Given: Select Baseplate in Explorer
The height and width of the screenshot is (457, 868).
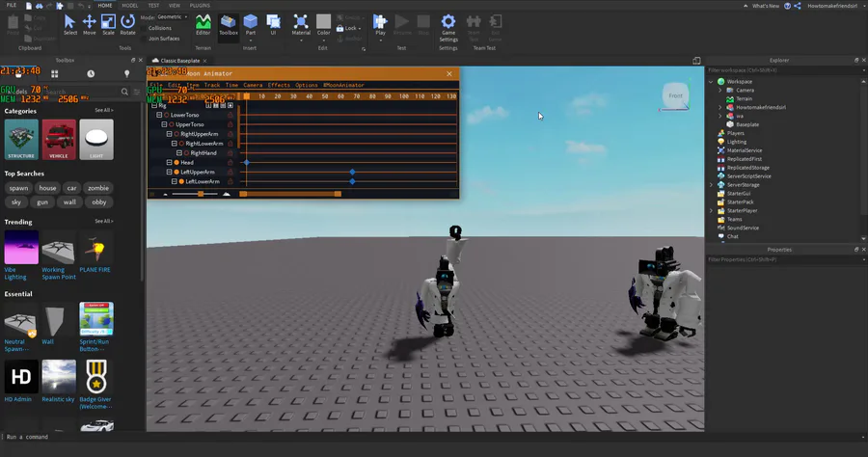Looking at the screenshot, I should point(747,124).
